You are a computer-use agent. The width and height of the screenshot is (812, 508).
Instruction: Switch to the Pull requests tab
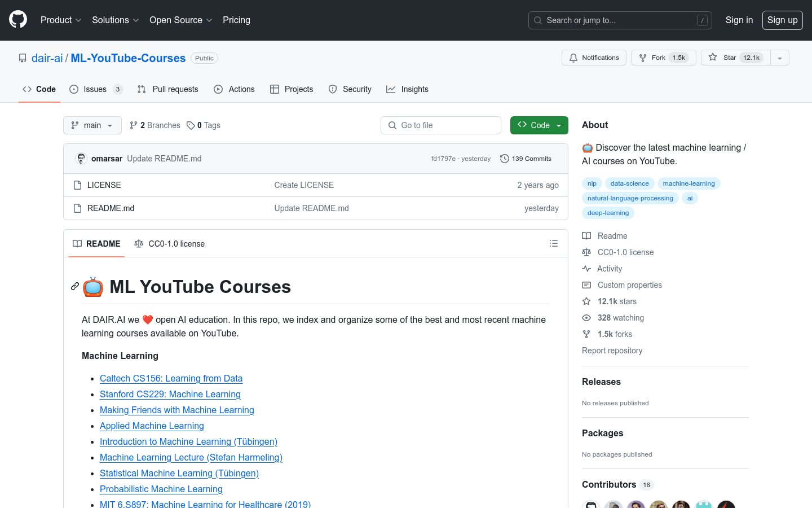pyautogui.click(x=168, y=89)
